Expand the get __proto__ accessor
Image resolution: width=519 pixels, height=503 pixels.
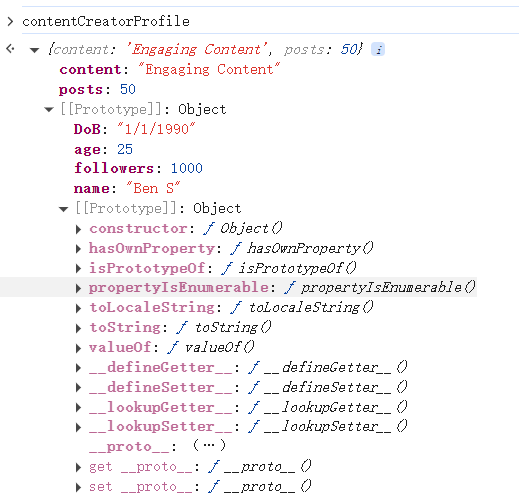click(x=78, y=467)
